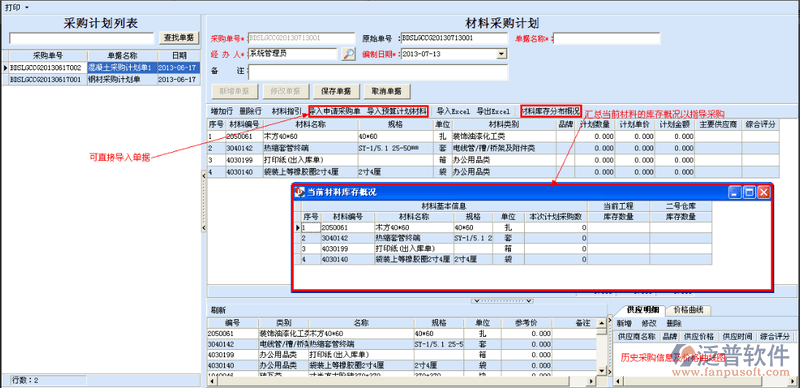Click 导出Excel toolbar item
This screenshot has height=388, width=800.
[x=493, y=111]
